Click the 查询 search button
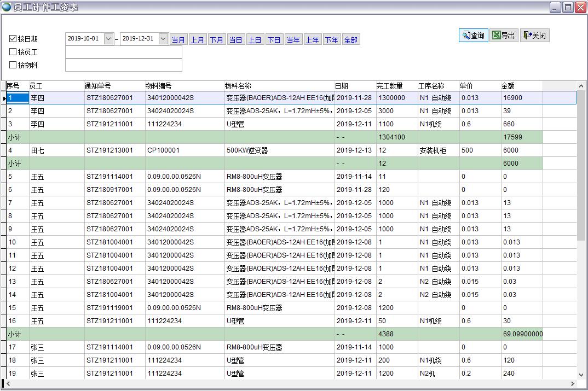The image size is (588, 391). coord(473,36)
